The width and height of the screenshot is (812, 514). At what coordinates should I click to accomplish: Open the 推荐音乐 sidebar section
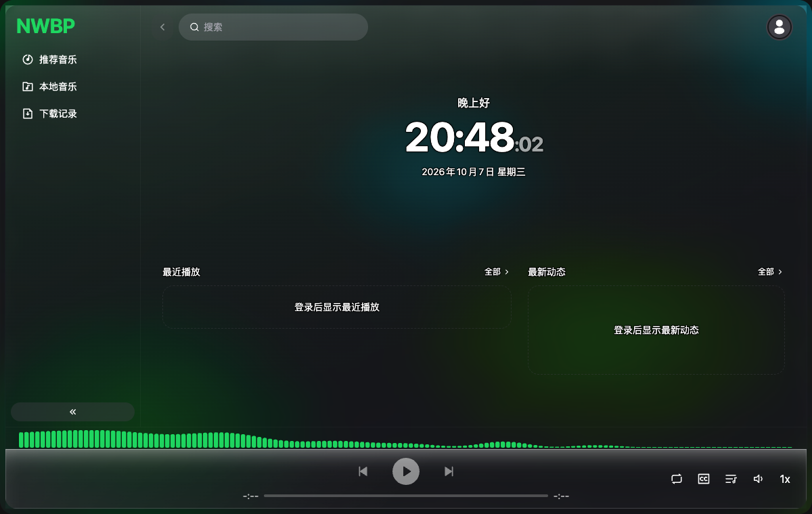coord(72,60)
